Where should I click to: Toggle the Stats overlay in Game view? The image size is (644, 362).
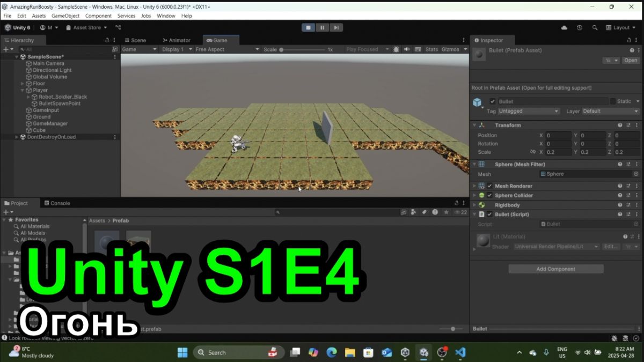point(431,49)
